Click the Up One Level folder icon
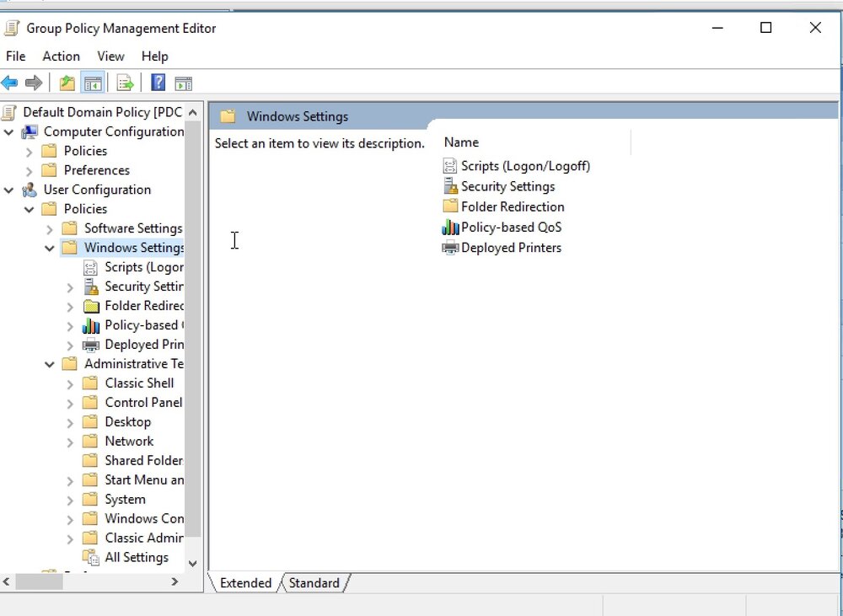Screen dimensions: 843x616 pyautogui.click(x=67, y=83)
